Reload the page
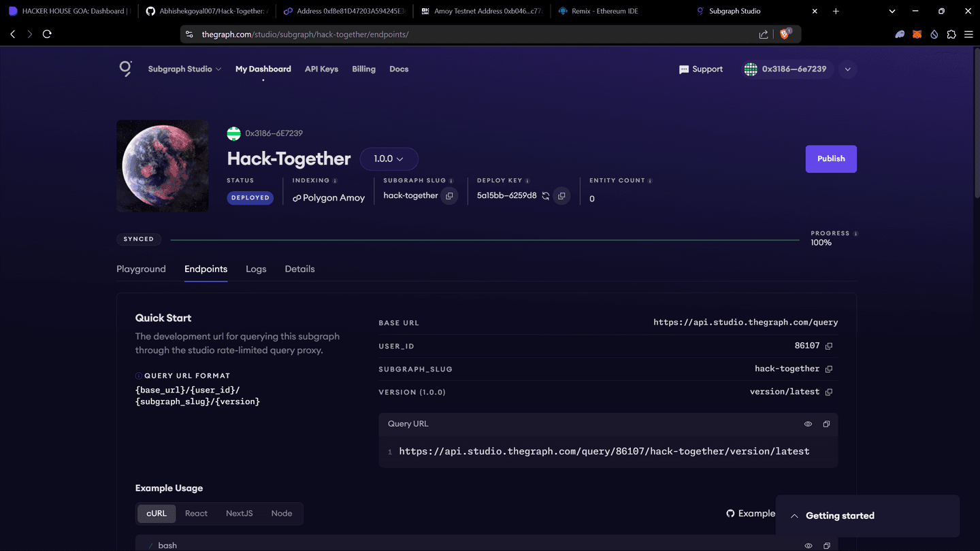Viewport: 980px width, 551px height. (x=47, y=34)
